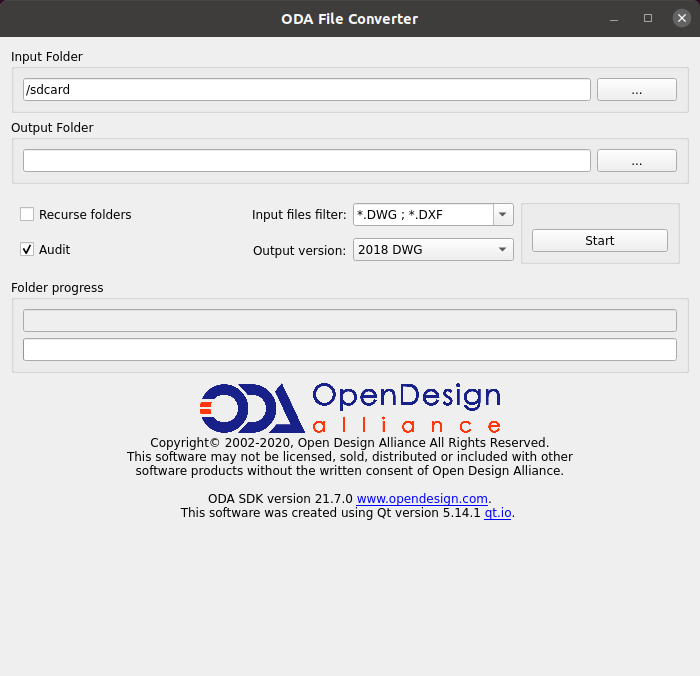Click the Input Folder path field

tap(307, 90)
